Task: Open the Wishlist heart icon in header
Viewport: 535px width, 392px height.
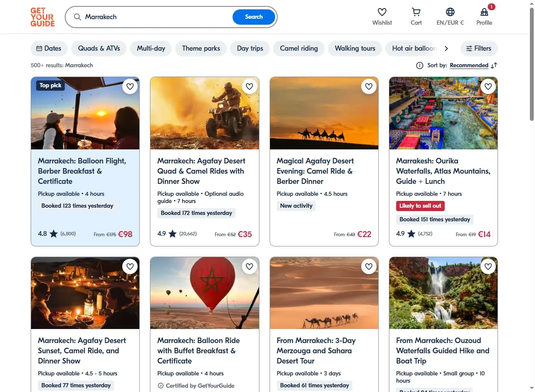Action: (x=382, y=12)
